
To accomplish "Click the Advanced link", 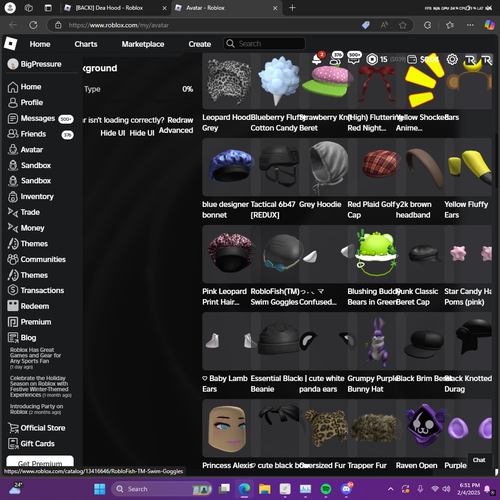I will click(176, 130).
